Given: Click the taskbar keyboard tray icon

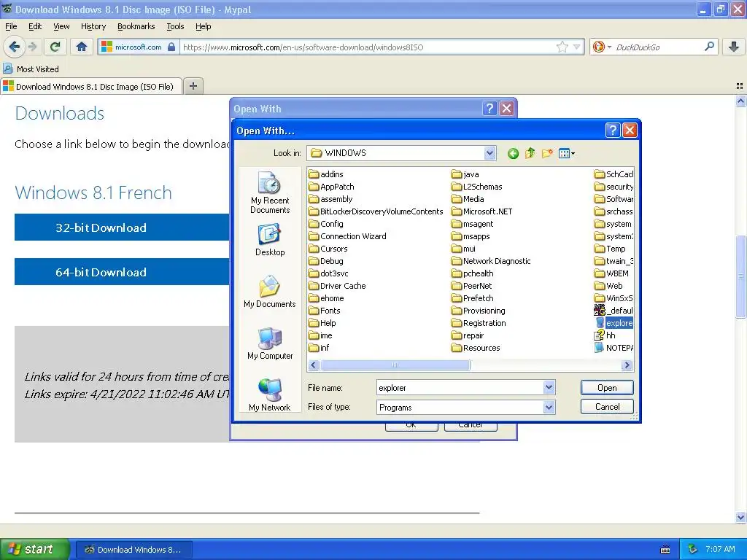Looking at the screenshot, I should coord(665,550).
